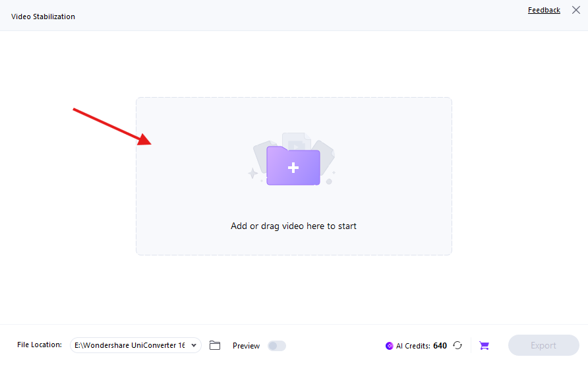Open the purple shopping cart icon
The image size is (588, 365).
click(x=484, y=345)
